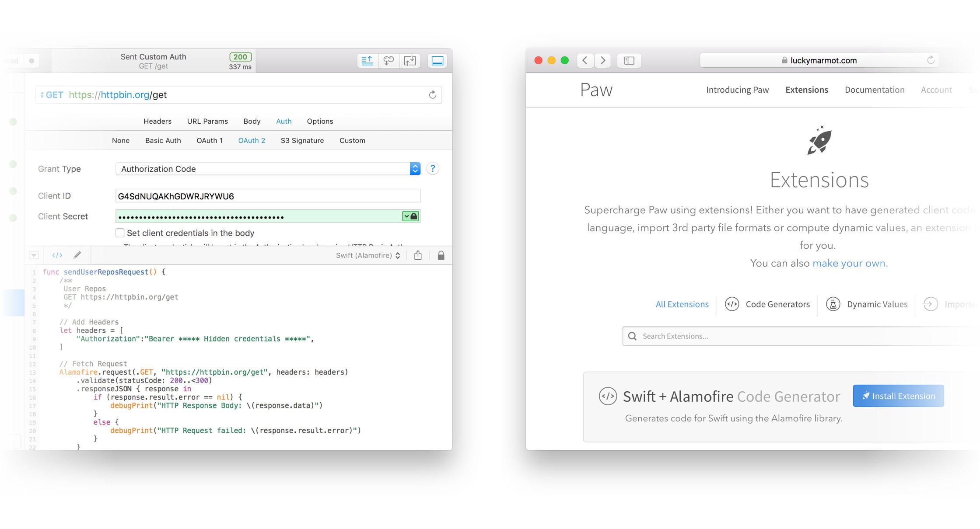Screen dimensions: 980x529
Task: Click the Code Generators category icon
Action: (732, 304)
